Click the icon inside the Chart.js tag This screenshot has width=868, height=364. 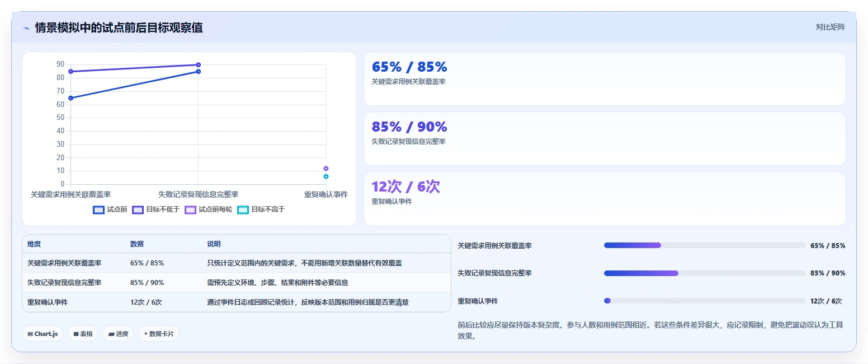click(30, 334)
